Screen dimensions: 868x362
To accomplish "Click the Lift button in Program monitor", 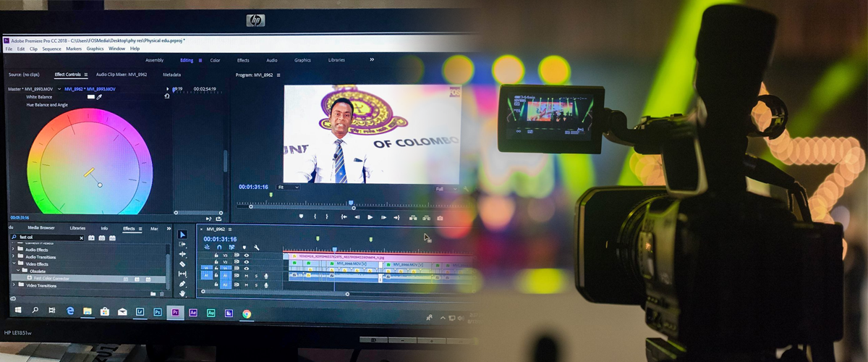I will [413, 217].
